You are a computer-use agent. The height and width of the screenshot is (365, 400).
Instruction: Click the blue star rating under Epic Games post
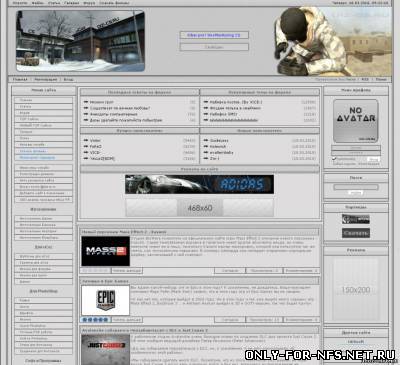pos(95,320)
